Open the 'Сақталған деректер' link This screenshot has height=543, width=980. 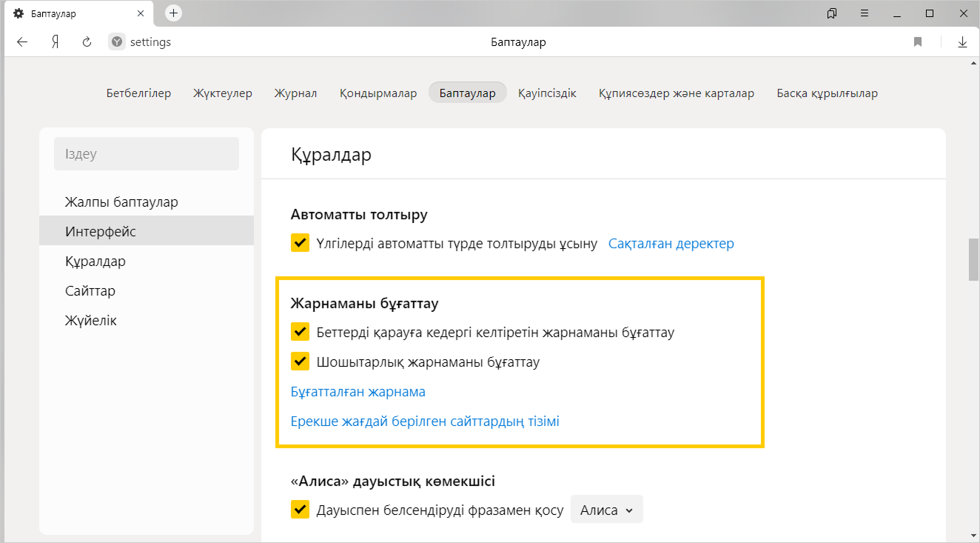tap(671, 243)
